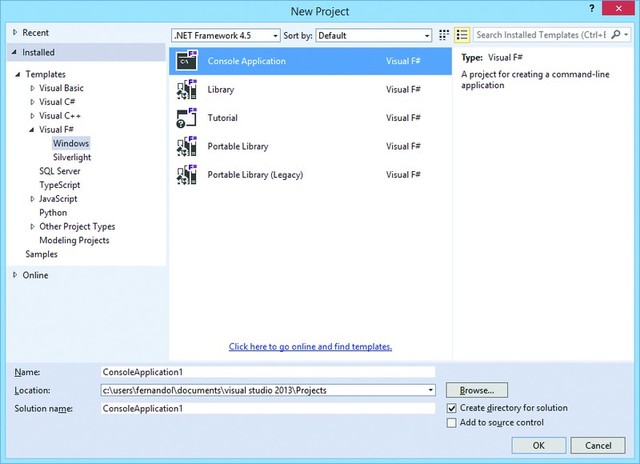Collapse the Installed section
Image resolution: width=640 pixels, height=464 pixels.
click(x=14, y=52)
